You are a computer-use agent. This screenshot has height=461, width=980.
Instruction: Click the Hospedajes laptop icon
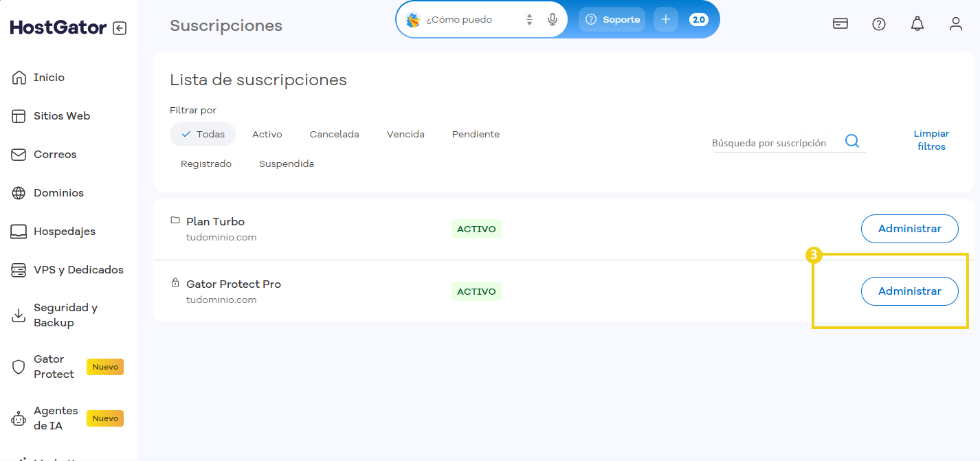19,232
